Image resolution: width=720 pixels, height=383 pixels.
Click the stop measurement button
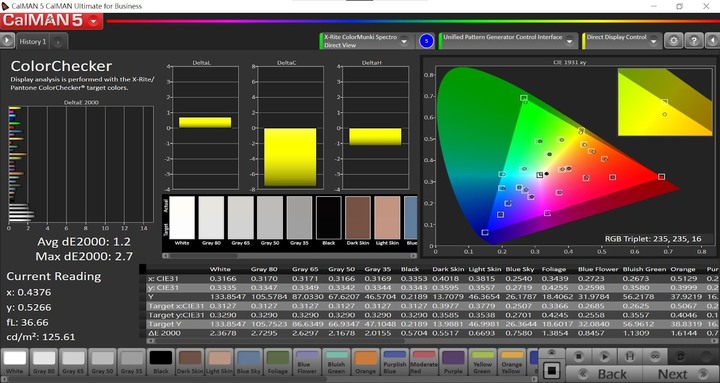pos(579,356)
